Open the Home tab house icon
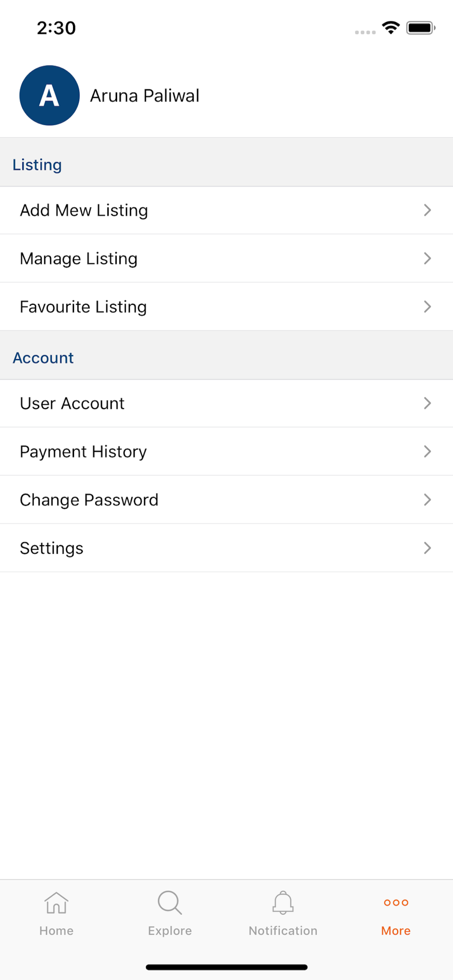The image size is (453, 980). click(56, 903)
